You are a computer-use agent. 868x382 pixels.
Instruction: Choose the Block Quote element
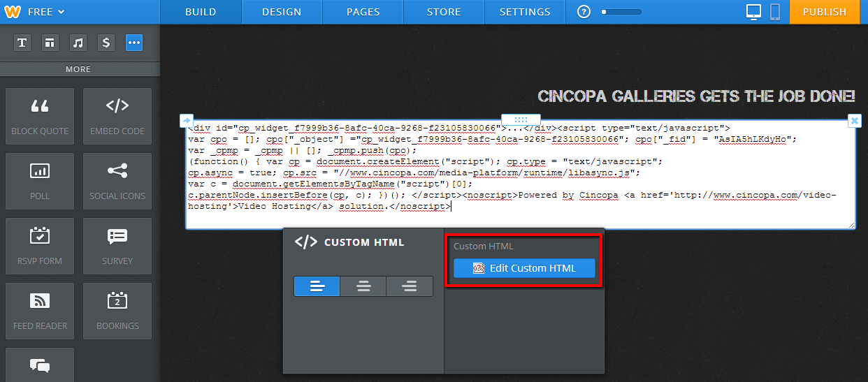click(40, 116)
